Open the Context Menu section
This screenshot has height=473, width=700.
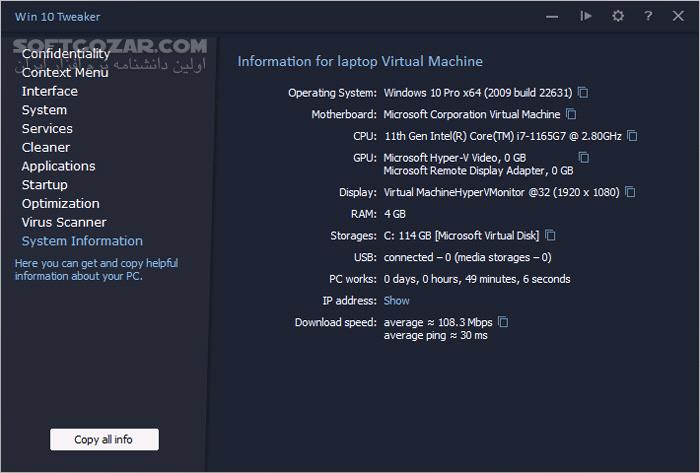65,72
